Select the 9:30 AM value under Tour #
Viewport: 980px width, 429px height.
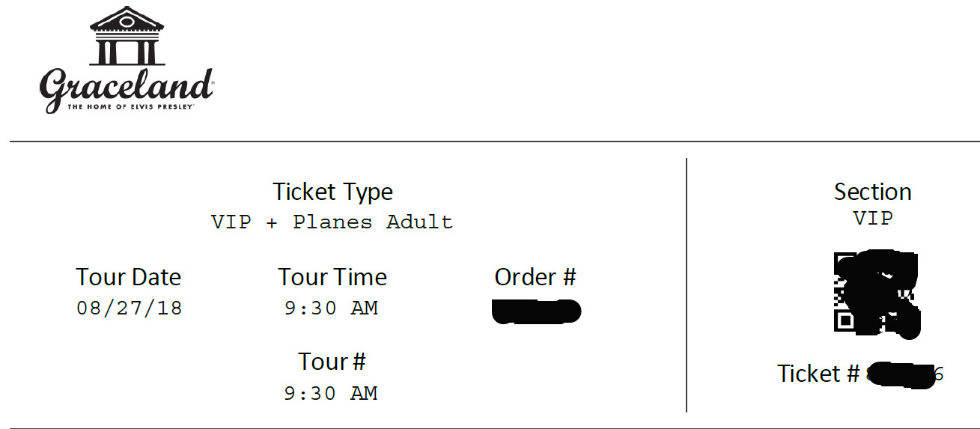331,393
